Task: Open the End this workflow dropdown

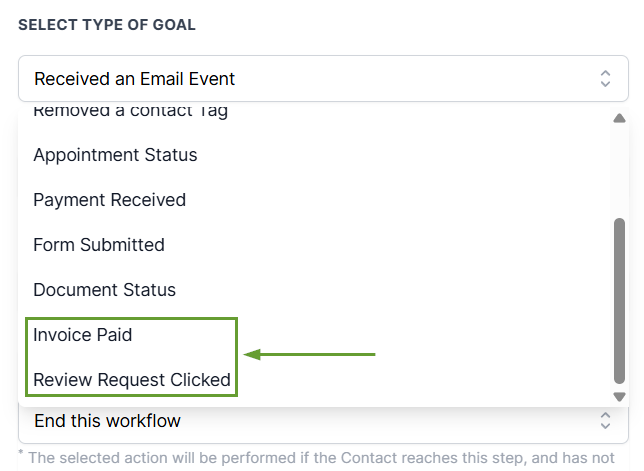Action: [x=300, y=421]
